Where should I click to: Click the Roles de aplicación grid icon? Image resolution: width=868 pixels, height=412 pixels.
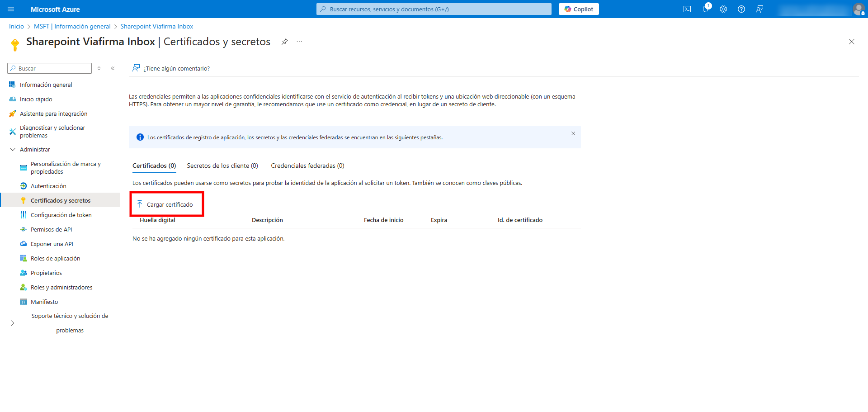pos(24,258)
